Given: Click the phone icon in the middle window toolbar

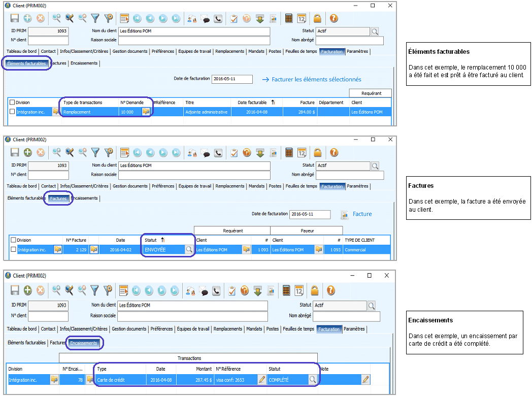Looking at the screenshot, I should coord(218,153).
